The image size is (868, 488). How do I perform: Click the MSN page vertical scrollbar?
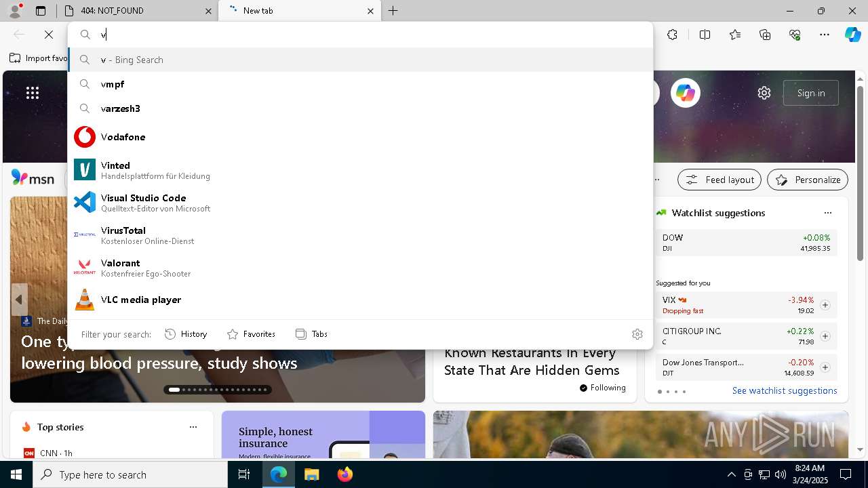860,174
